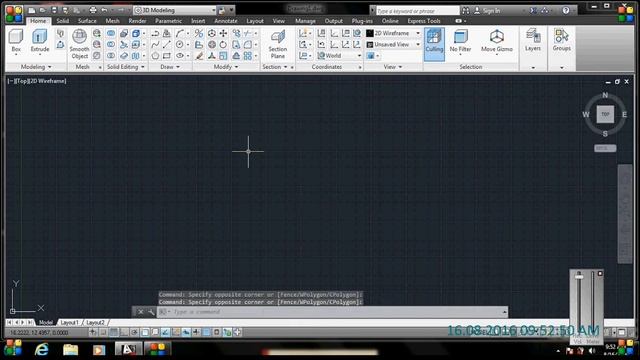
Task: Expand the Draw panel
Action: 170,67
